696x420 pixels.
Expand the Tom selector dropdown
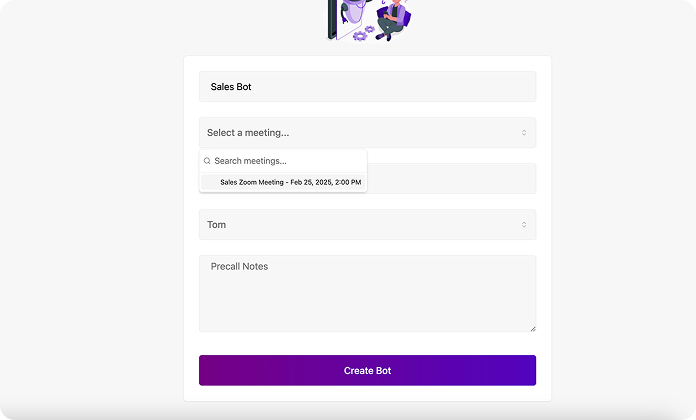pos(367,225)
